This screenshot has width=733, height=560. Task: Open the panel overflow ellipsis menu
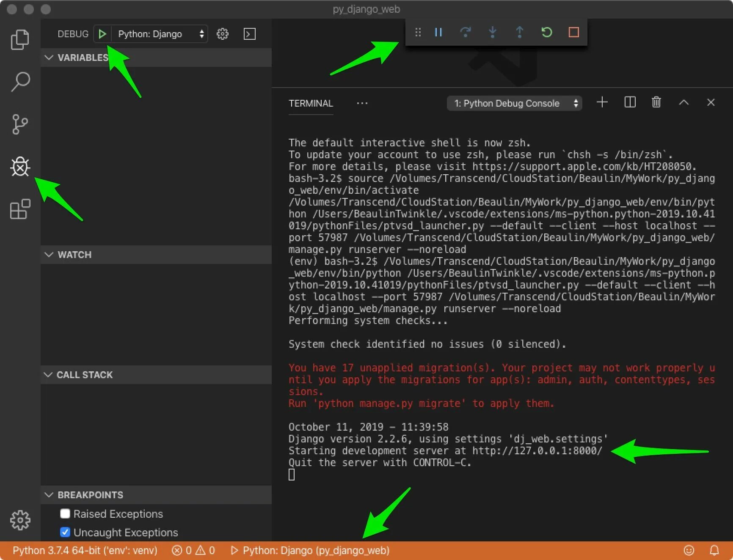(x=362, y=103)
